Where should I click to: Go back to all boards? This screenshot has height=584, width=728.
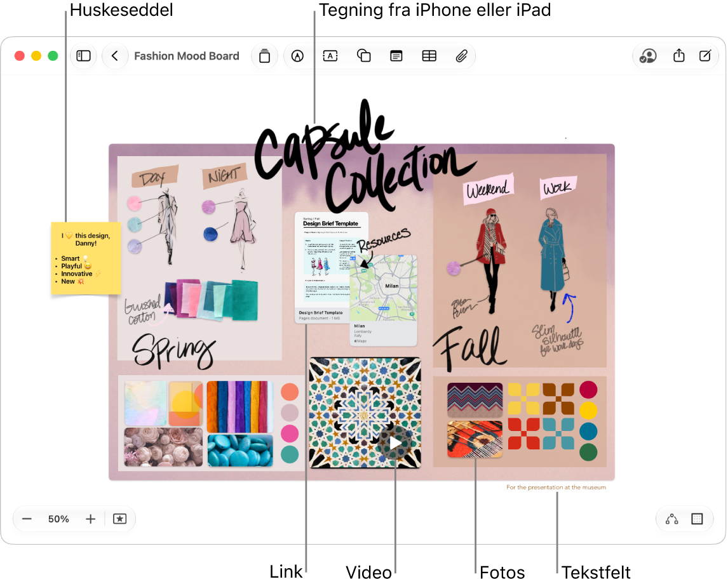[115, 56]
